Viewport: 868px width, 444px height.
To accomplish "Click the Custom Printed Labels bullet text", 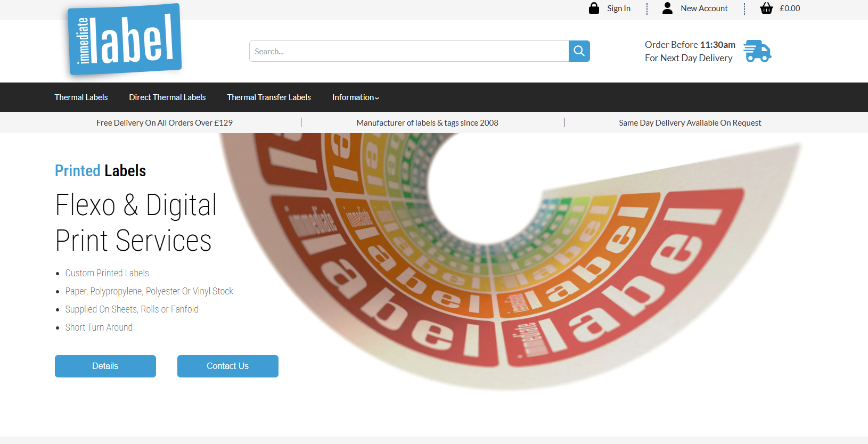I will point(107,273).
